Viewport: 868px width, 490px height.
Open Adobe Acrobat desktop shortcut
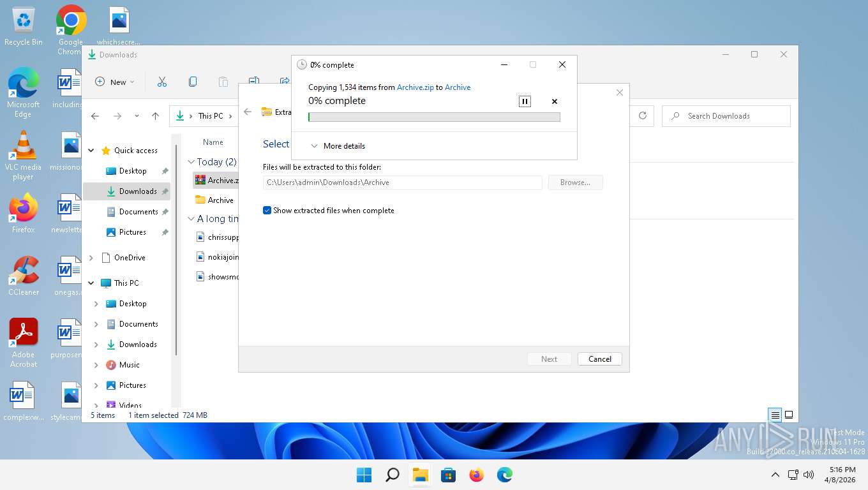(24, 343)
